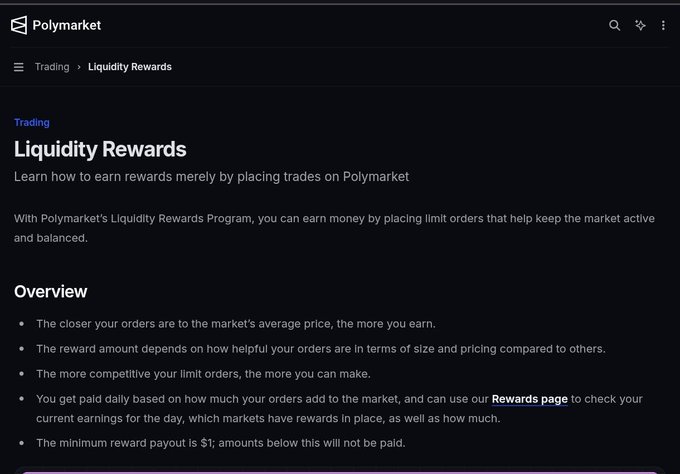Click the subtitle about earning rewards by trading

coord(211,177)
